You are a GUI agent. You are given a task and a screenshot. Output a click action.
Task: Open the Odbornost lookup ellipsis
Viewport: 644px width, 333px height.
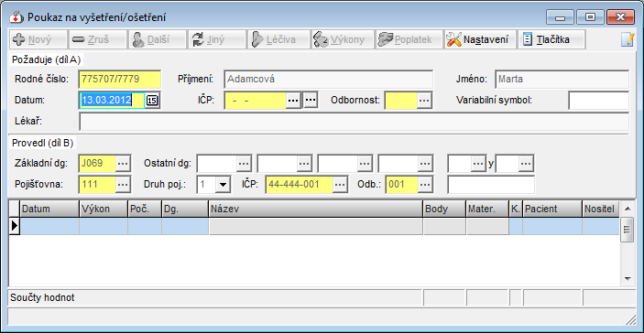click(x=424, y=100)
